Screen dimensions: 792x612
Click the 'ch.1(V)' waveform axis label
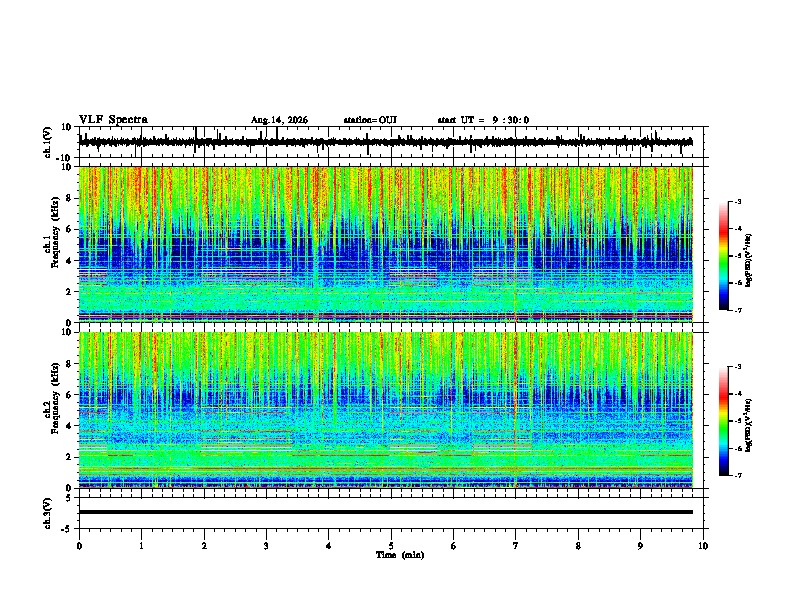click(48, 142)
